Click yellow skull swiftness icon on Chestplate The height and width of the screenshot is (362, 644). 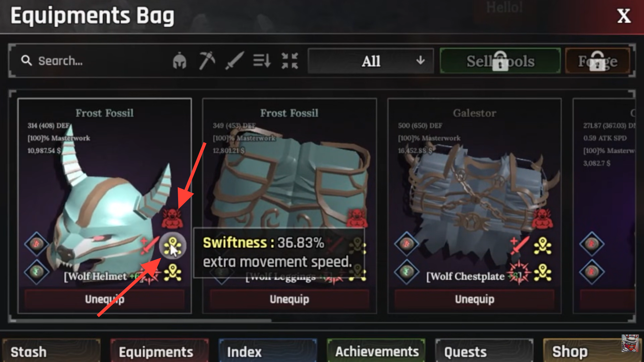click(x=542, y=246)
